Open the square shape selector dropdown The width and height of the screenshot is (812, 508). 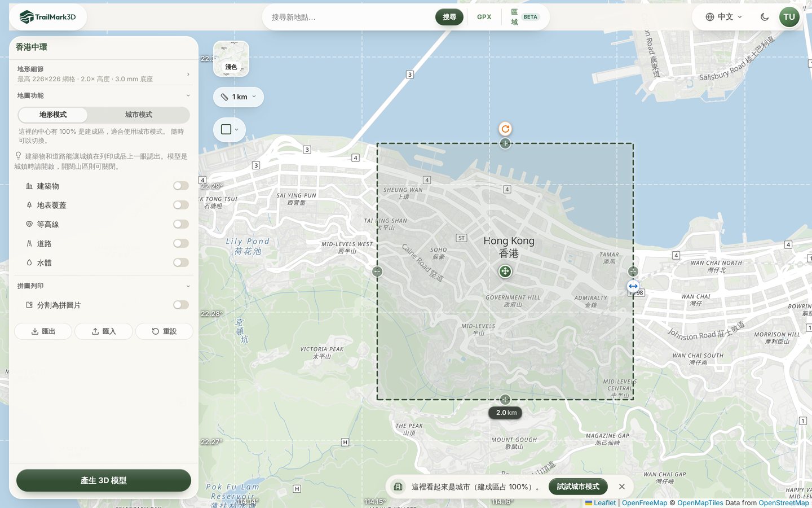[230, 130]
